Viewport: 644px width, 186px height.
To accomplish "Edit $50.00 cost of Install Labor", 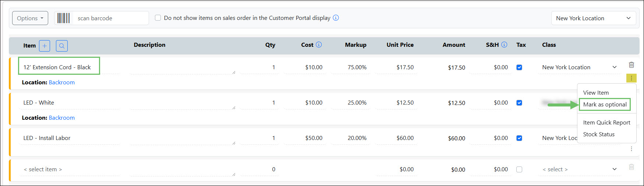I will click(305, 138).
